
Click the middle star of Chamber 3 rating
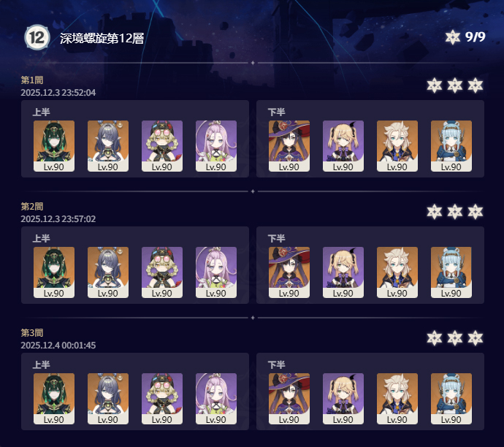[x=455, y=338]
